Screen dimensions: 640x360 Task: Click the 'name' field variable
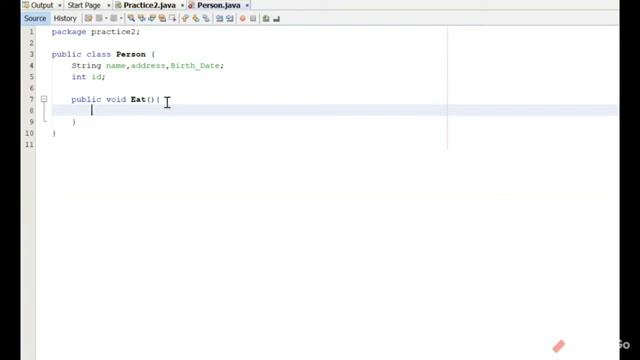pos(116,66)
